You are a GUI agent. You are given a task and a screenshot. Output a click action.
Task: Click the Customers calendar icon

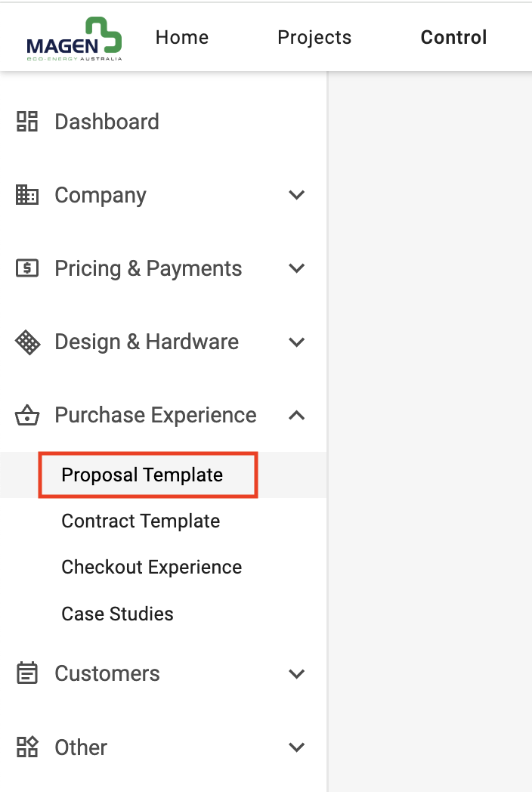27,673
